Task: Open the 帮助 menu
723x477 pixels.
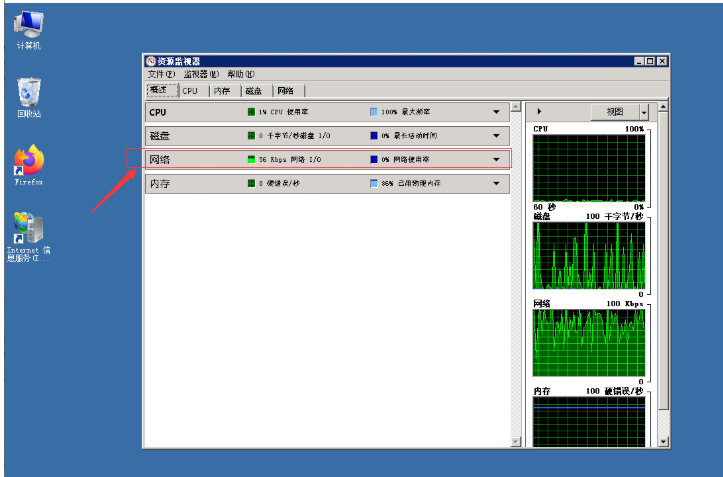Action: coord(240,74)
